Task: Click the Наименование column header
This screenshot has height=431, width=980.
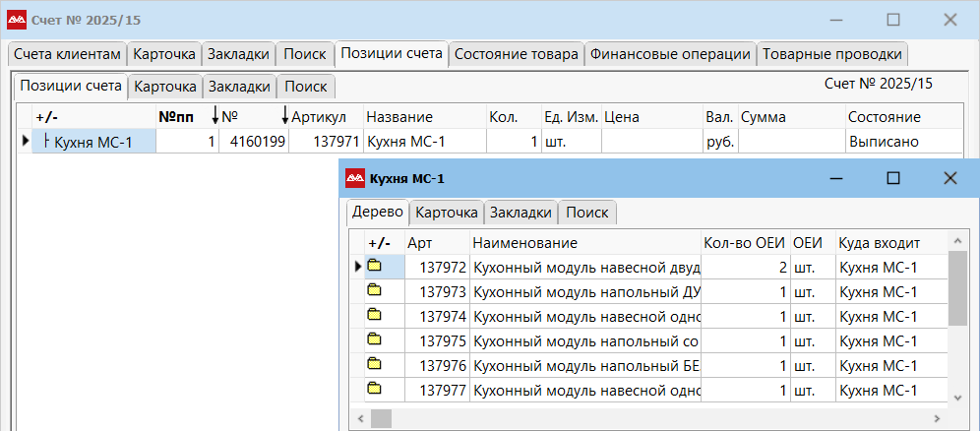Action: click(585, 242)
